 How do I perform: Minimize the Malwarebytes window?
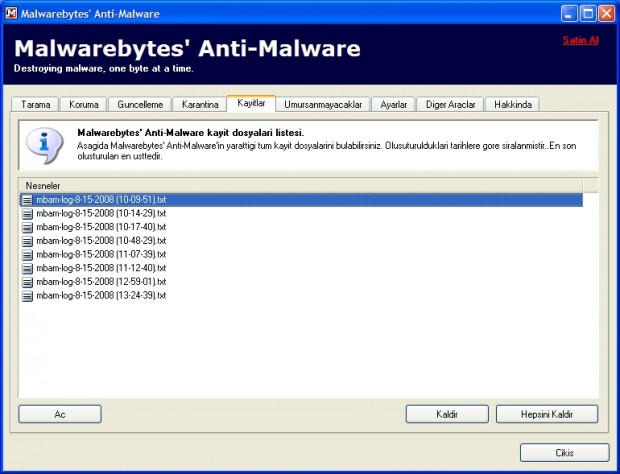click(569, 13)
